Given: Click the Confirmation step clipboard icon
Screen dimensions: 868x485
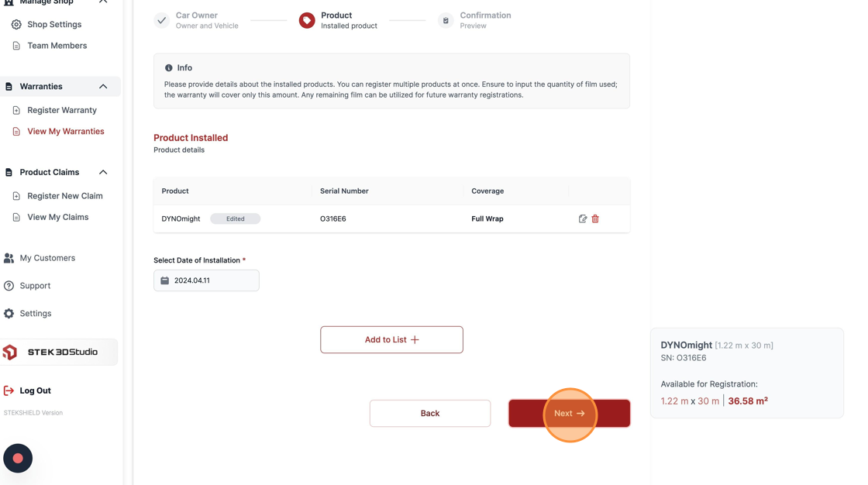Looking at the screenshot, I should (x=446, y=20).
